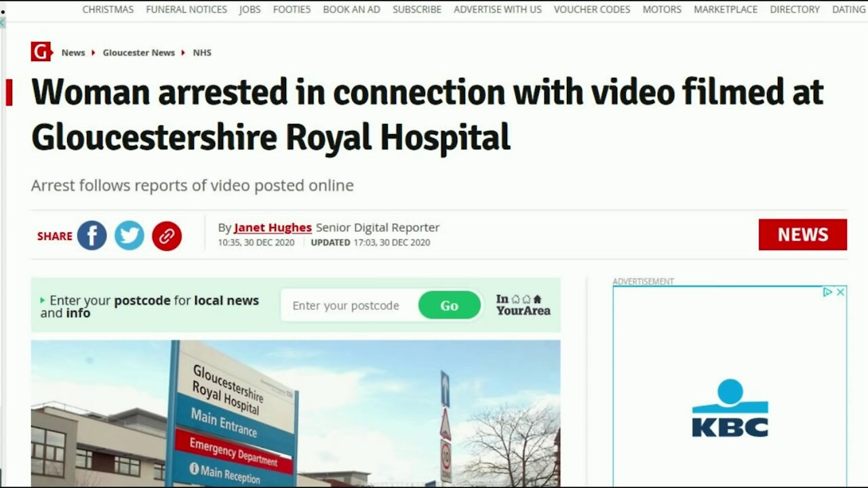Open Funeral Notices menu item
Viewport: 868px width, 488px height.
(x=186, y=9)
